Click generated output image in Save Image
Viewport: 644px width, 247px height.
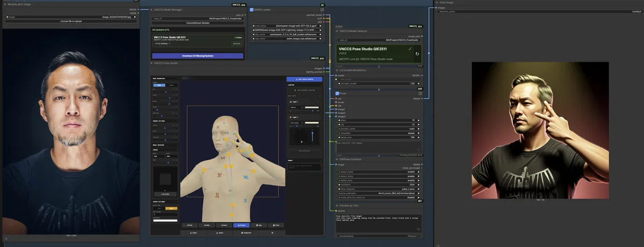(x=540, y=130)
